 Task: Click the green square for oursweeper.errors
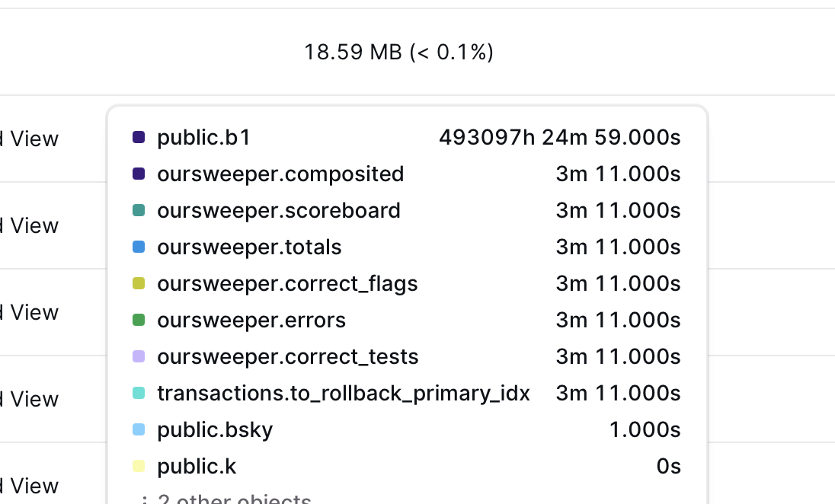[x=139, y=320]
